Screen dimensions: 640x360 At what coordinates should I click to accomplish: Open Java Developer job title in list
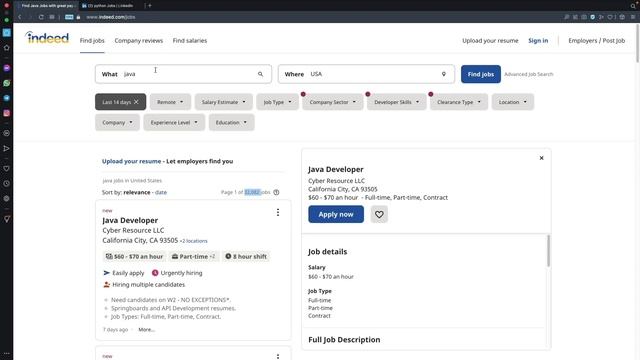[130, 220]
